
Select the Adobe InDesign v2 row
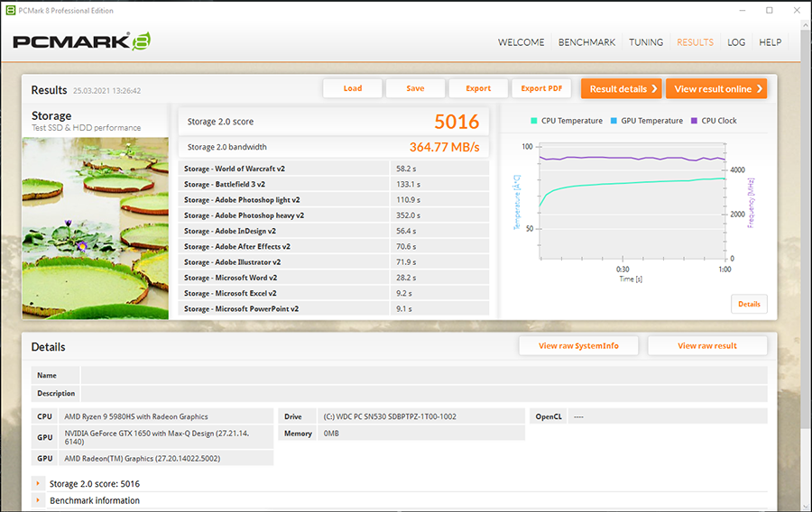334,231
